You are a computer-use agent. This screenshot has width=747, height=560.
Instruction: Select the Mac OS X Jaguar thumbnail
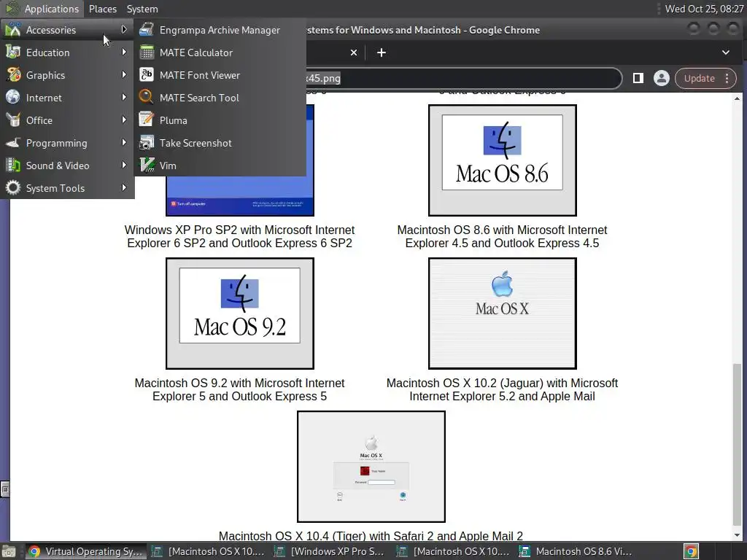click(502, 314)
